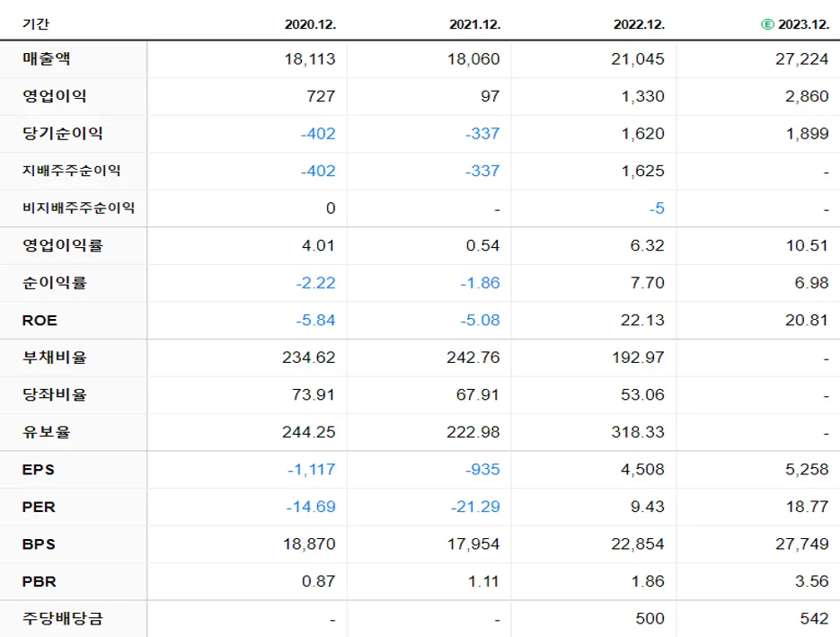Click the 영업이익률 row label
Viewport: 840px width, 637px height.
point(62,245)
